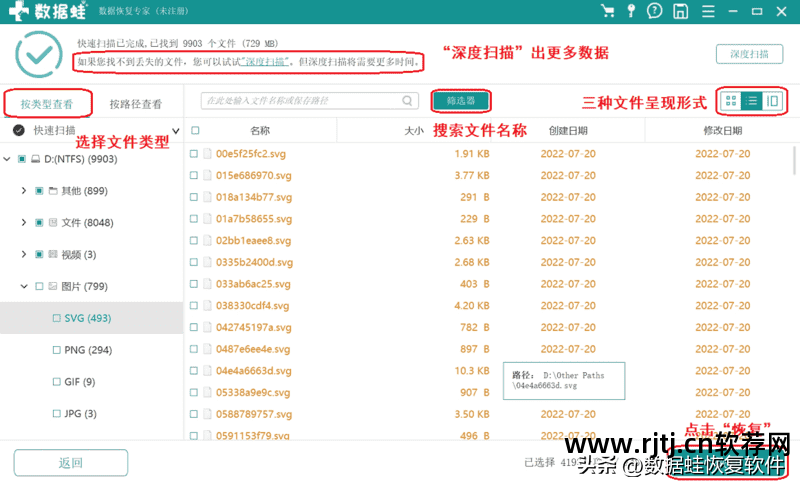Switch to preview pane view
Screen dimensions: 800x490
(772, 101)
